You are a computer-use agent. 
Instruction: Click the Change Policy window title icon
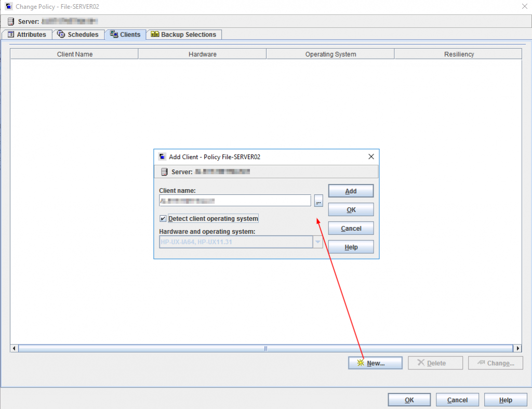coord(9,7)
